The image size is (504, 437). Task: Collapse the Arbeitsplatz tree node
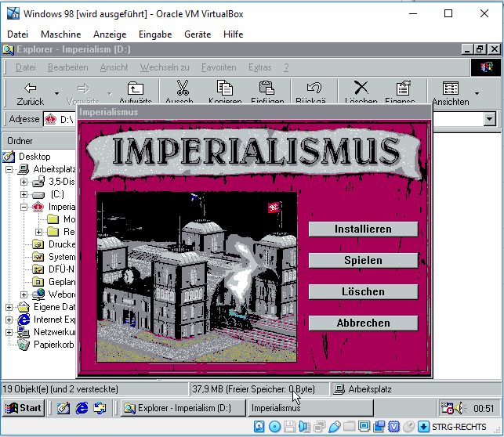pos(9,169)
